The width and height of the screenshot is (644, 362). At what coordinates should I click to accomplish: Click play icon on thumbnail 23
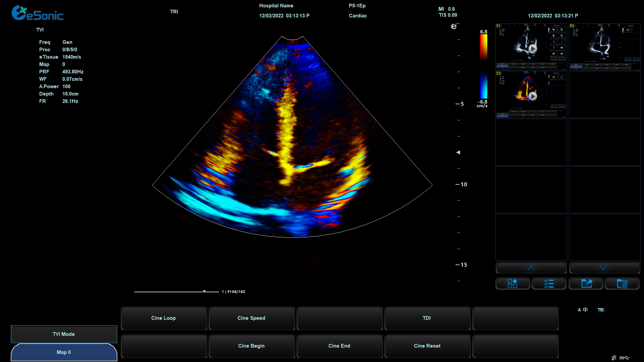pos(532,96)
